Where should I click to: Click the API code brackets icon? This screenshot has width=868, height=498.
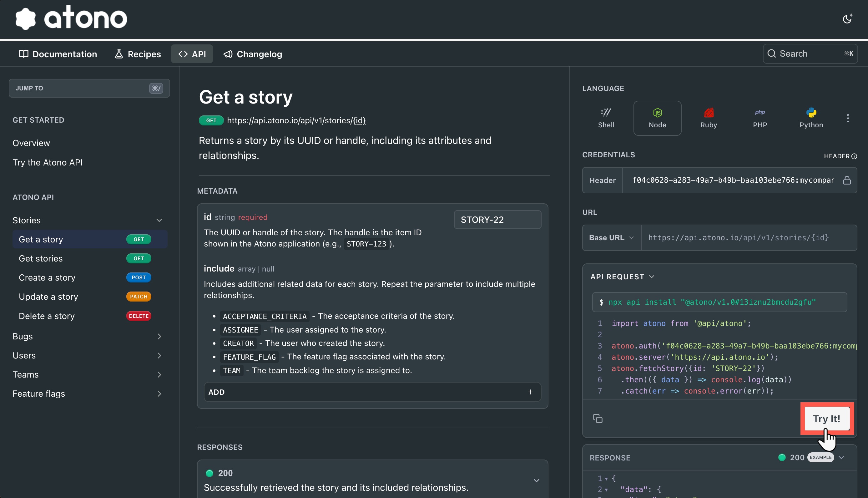click(183, 54)
